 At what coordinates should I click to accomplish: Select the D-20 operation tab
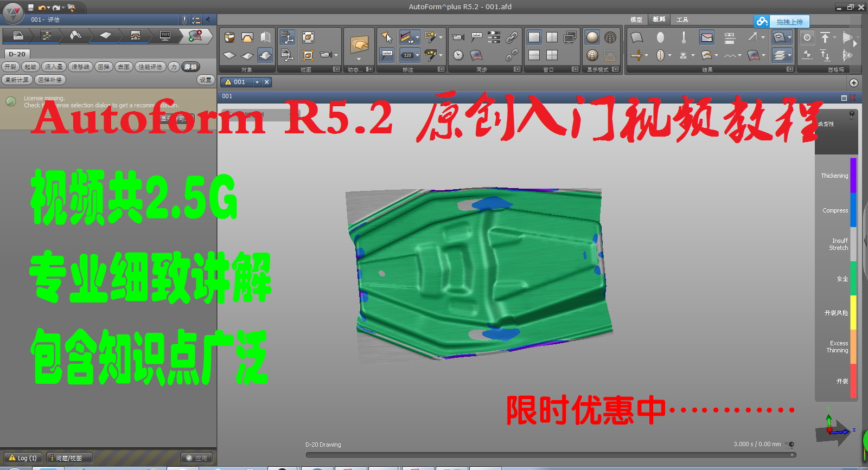coord(17,54)
